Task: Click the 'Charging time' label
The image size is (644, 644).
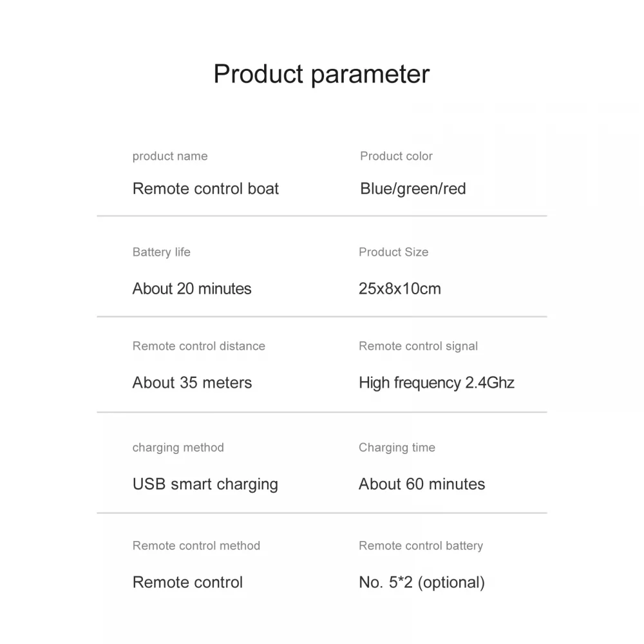Action: tap(397, 448)
